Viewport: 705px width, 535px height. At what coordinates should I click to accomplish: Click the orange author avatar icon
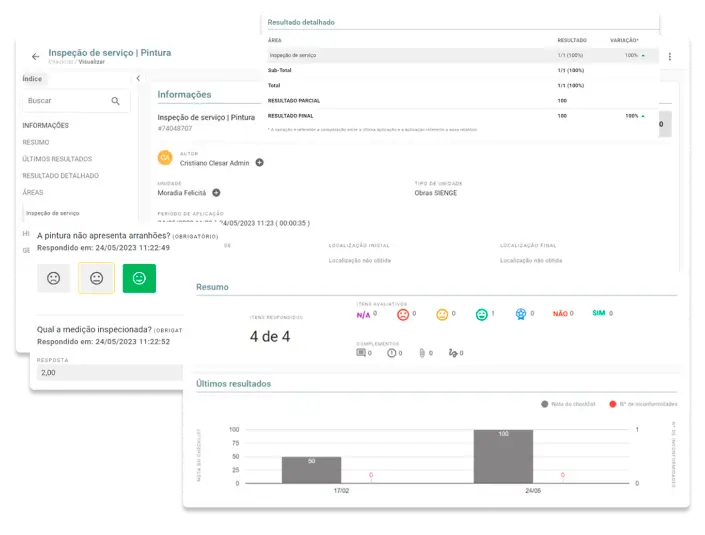click(x=165, y=158)
